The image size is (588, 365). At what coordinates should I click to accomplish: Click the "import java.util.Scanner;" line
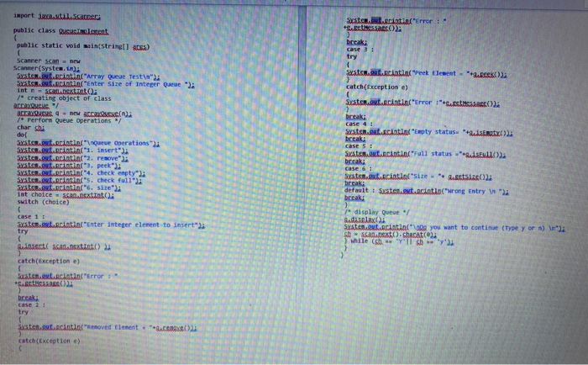[x=57, y=16]
